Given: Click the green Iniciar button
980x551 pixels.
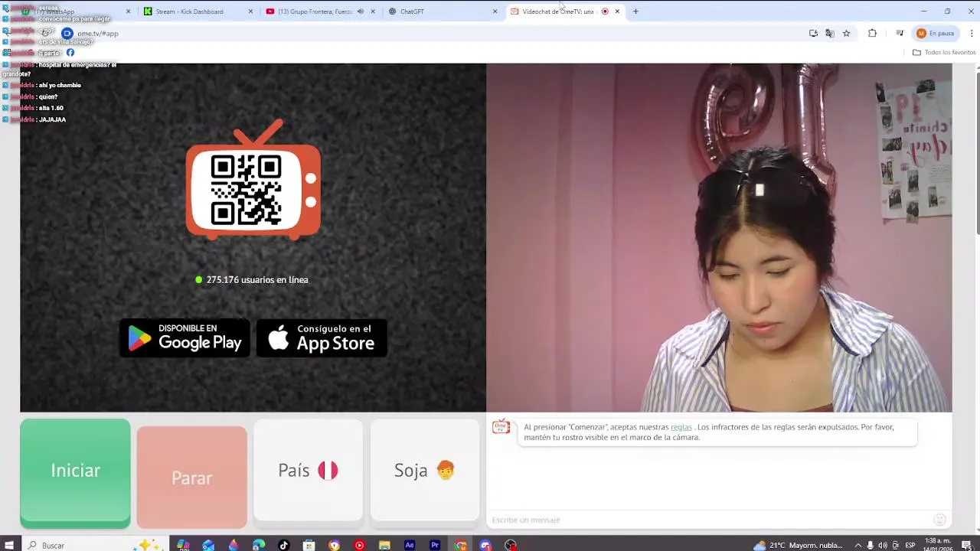Looking at the screenshot, I should click(x=75, y=472).
